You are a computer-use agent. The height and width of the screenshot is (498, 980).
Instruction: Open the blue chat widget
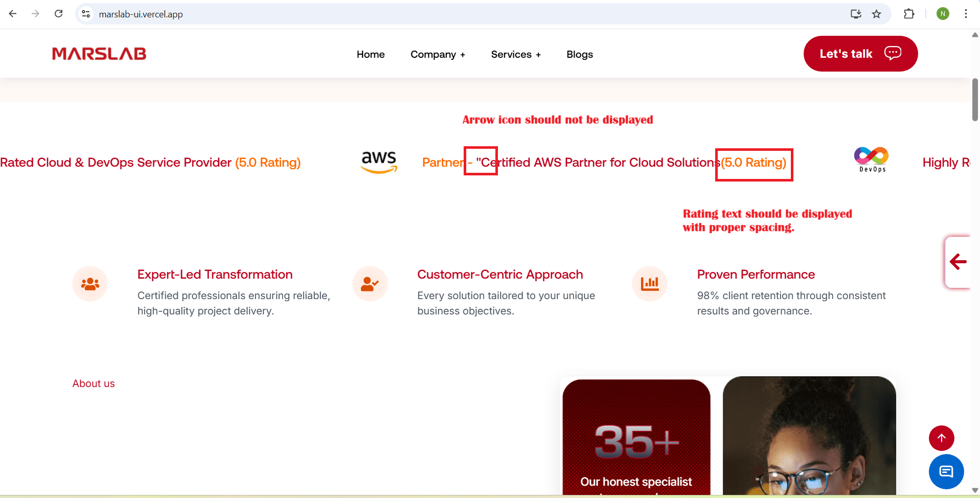(946, 471)
